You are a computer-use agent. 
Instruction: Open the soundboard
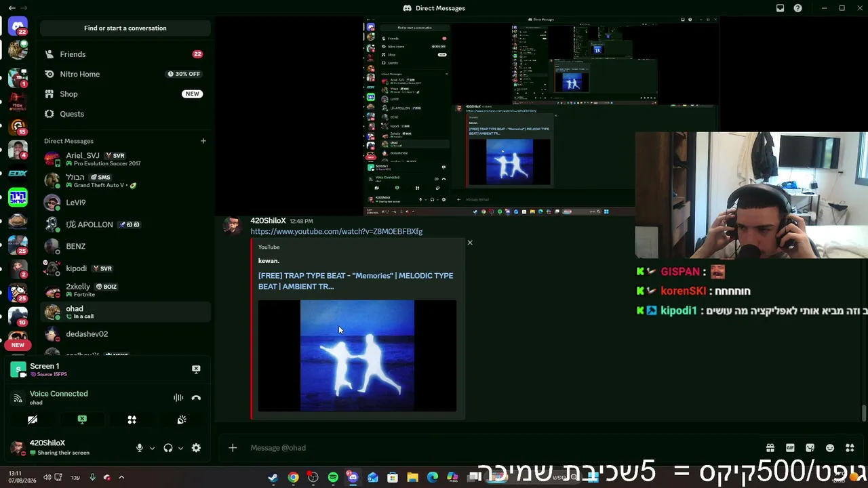(182, 420)
